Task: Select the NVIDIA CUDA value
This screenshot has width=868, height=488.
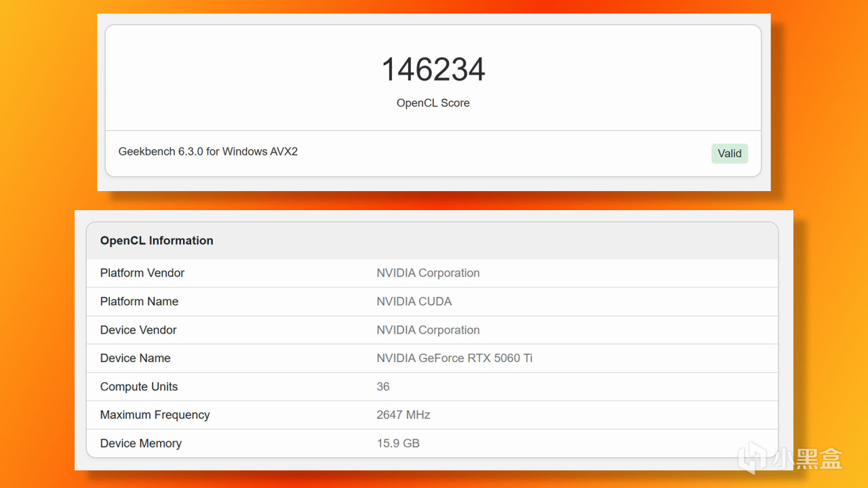Action: pyautogui.click(x=414, y=302)
